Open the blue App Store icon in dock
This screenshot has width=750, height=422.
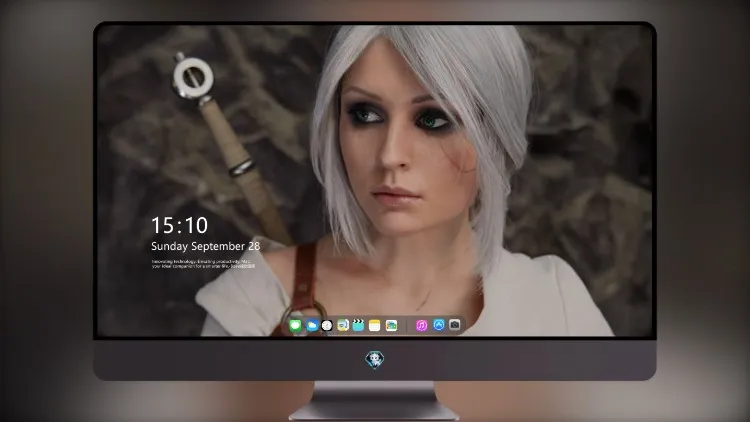[439, 325]
